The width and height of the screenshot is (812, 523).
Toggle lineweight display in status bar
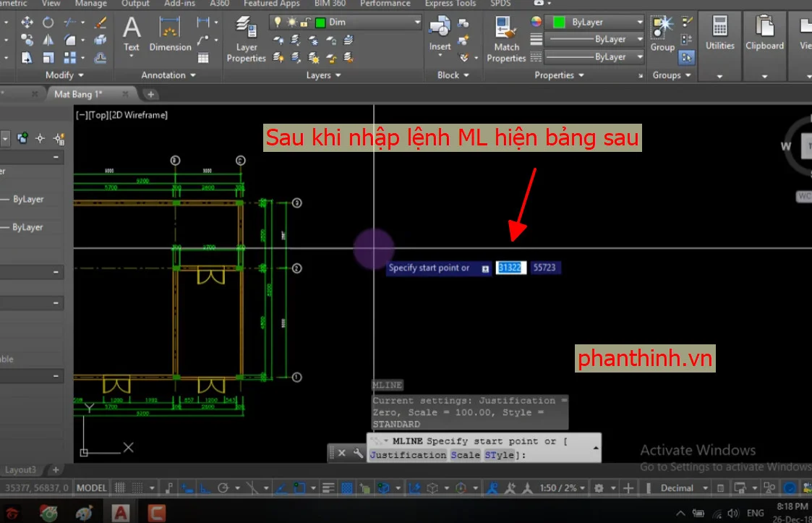tap(328, 488)
